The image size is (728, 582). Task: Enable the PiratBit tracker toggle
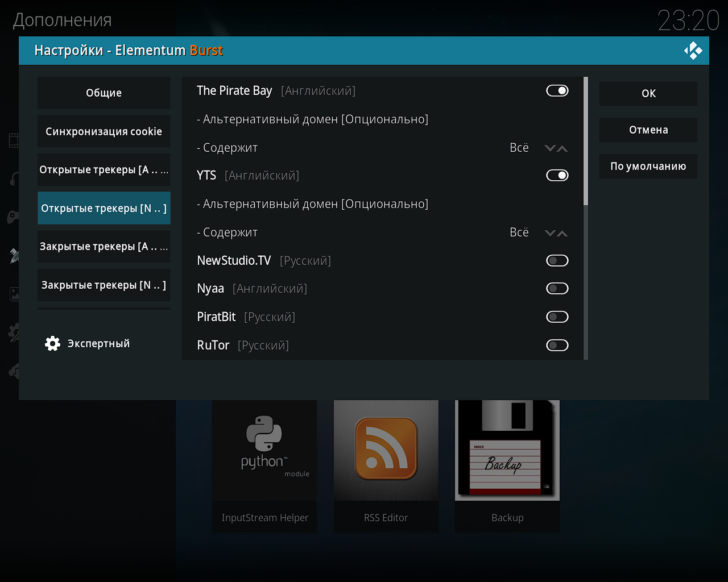(x=557, y=317)
